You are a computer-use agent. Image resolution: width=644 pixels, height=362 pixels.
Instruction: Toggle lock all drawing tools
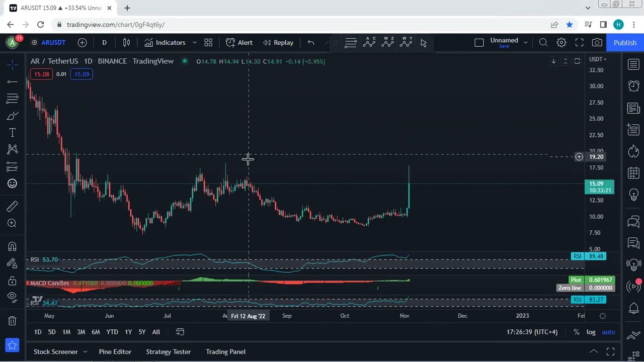(x=13, y=281)
